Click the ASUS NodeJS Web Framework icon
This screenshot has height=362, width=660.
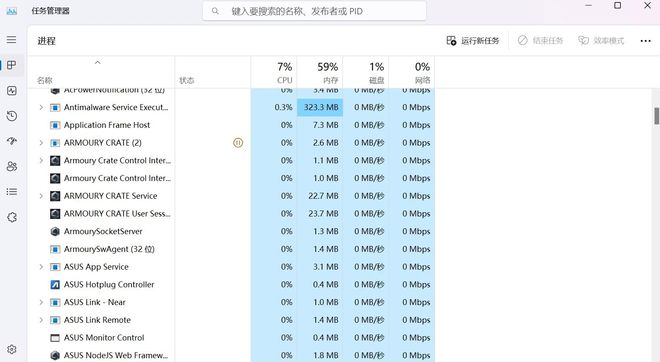click(55, 355)
